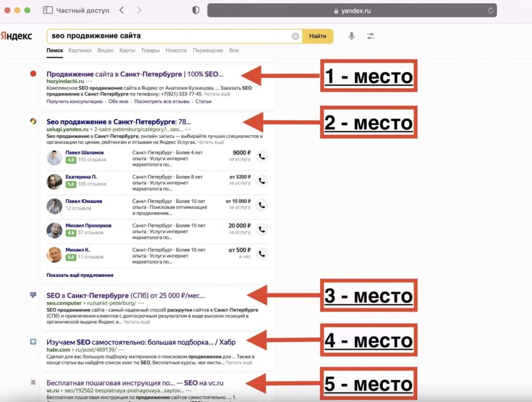
Task: Click the 9000 ₽ price
Action: pos(242,153)
